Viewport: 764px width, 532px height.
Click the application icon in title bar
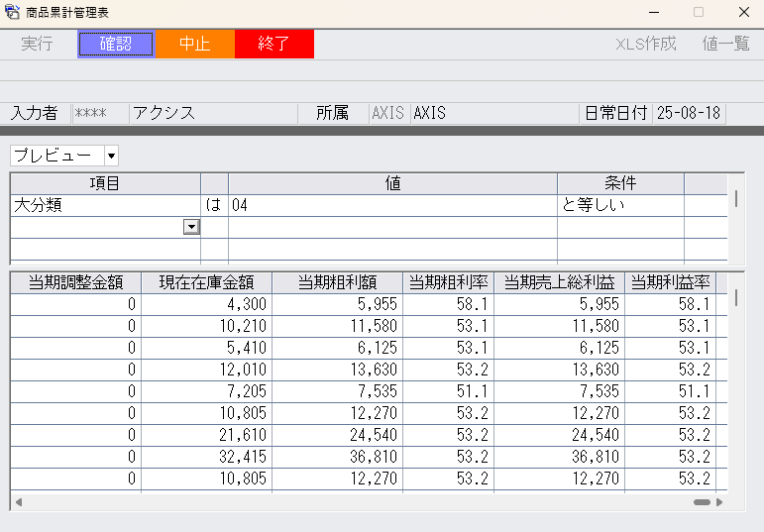[x=13, y=13]
